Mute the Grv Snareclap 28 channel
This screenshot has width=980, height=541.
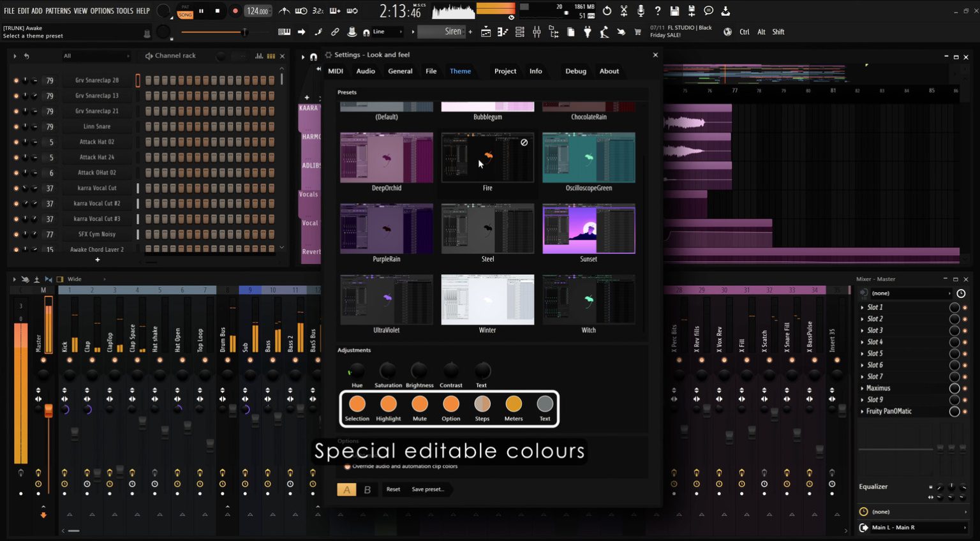tap(16, 80)
